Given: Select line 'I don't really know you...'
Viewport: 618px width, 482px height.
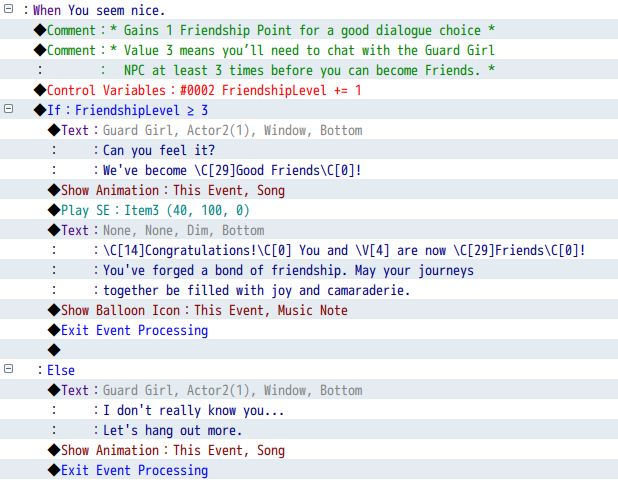Looking at the screenshot, I should pos(309,410).
